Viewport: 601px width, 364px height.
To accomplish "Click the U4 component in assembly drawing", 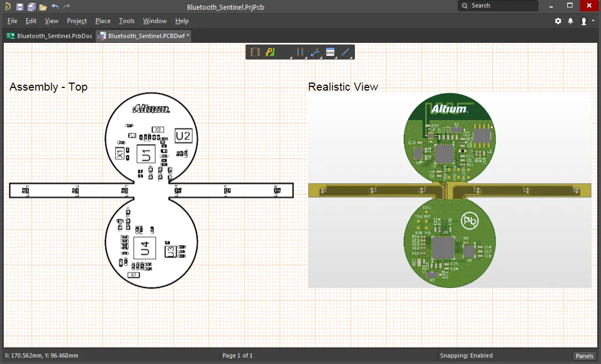I will (145, 248).
